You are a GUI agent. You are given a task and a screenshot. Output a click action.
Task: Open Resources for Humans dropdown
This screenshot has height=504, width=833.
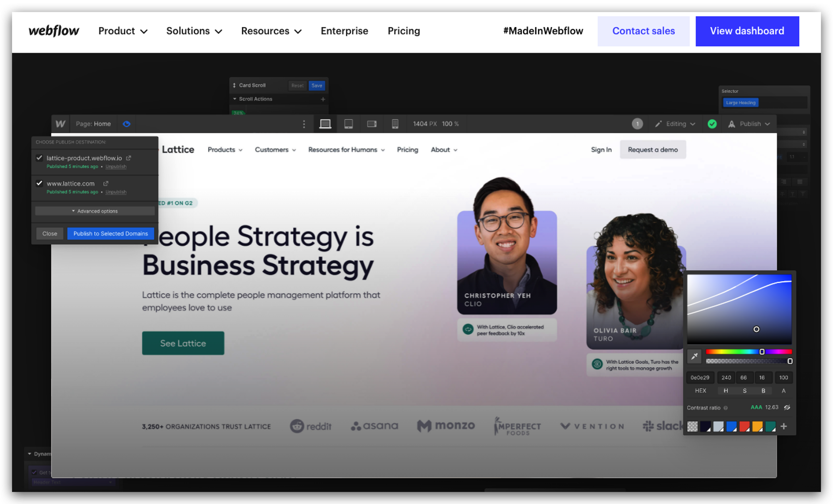pyautogui.click(x=347, y=150)
